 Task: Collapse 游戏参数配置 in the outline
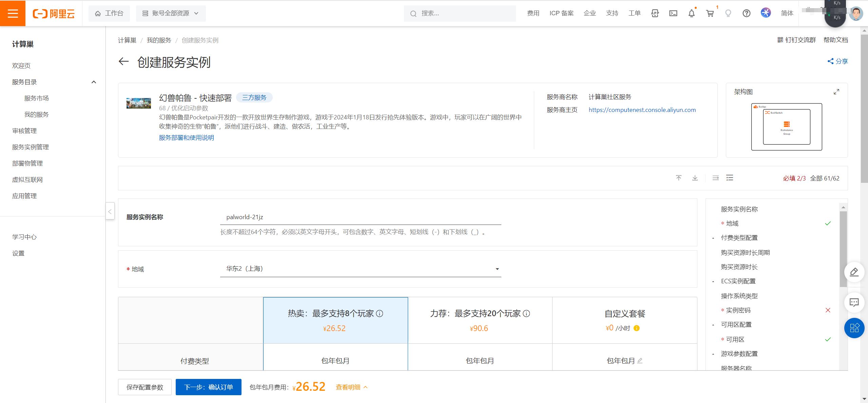[x=714, y=354]
